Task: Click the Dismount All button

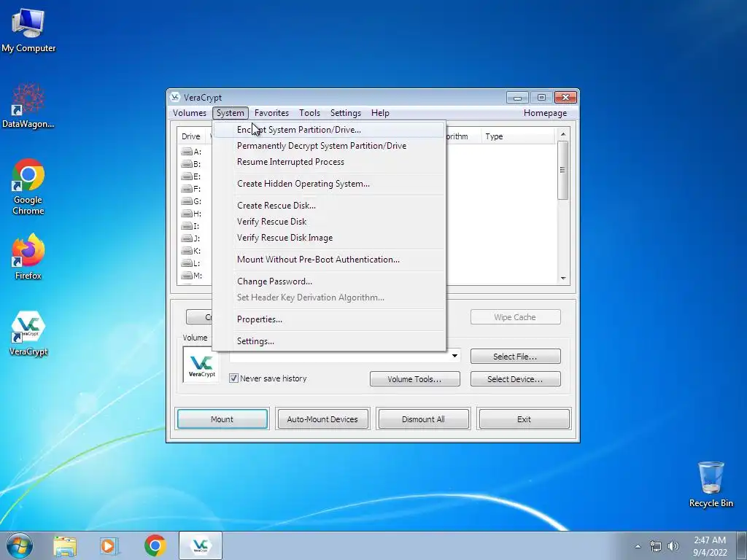Action: [423, 419]
